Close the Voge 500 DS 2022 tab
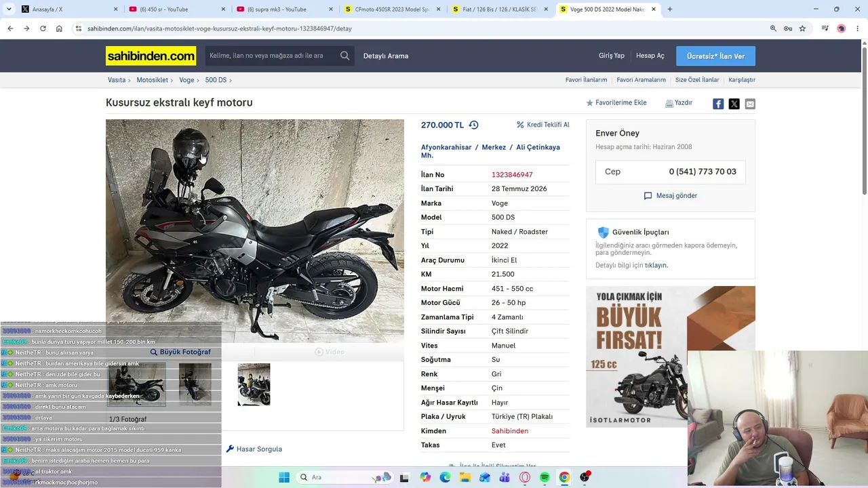 tap(654, 9)
